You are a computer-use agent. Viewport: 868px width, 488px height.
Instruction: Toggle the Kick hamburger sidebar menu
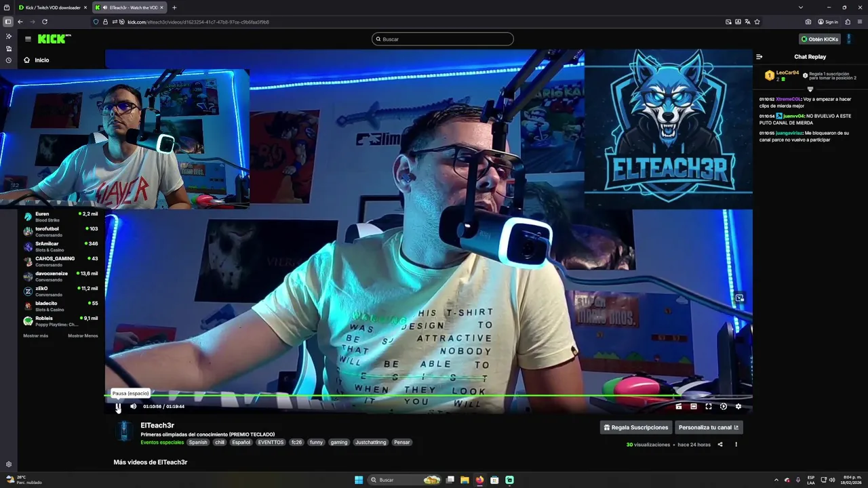click(28, 39)
